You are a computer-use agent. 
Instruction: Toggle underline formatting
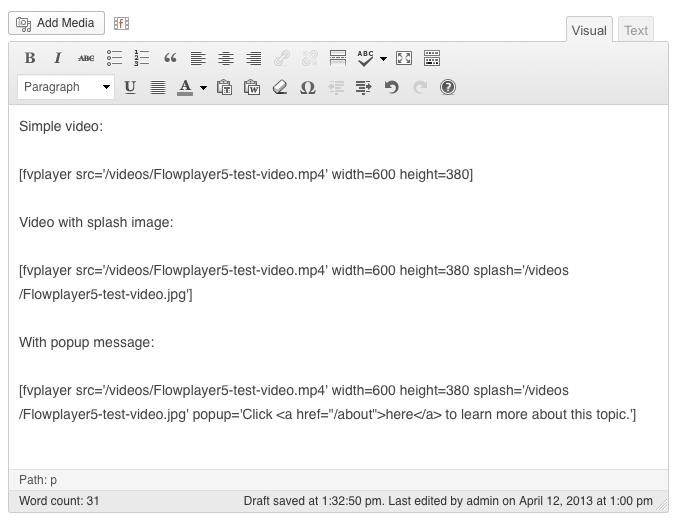point(130,87)
